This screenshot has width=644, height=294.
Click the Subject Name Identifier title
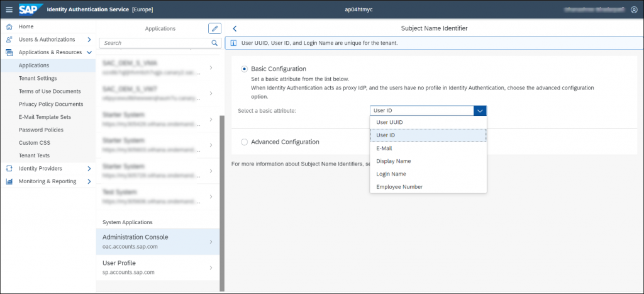pos(434,28)
